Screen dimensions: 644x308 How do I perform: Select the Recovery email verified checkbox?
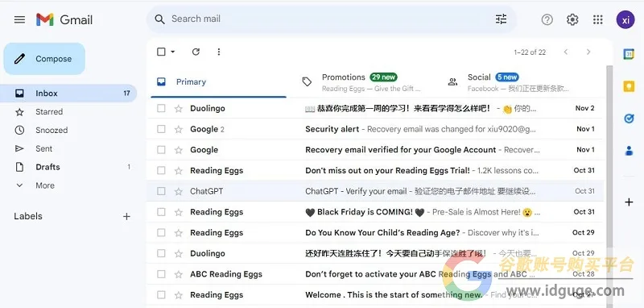161,150
